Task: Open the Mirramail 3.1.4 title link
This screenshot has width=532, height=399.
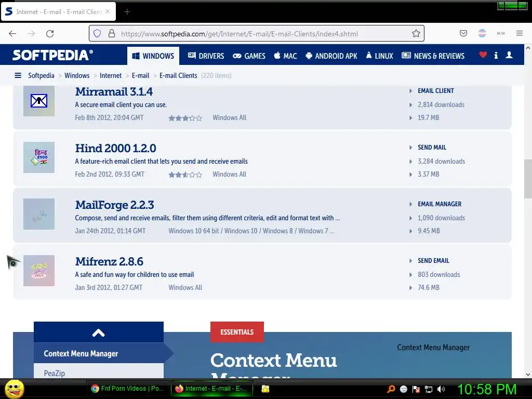Action: pyautogui.click(x=114, y=91)
